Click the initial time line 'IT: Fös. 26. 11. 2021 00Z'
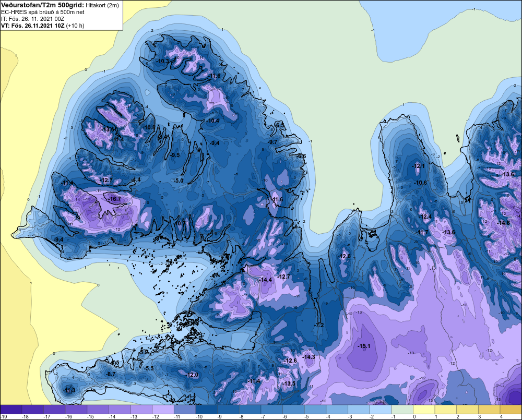Image resolution: width=522 pixels, height=420 pixels. [x=32, y=19]
